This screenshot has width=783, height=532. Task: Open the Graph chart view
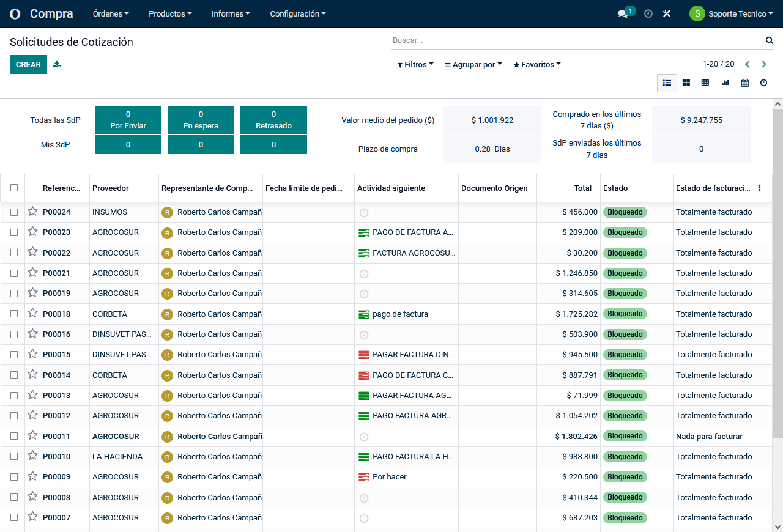pos(725,83)
